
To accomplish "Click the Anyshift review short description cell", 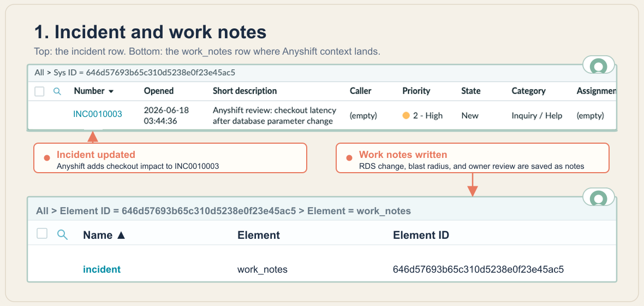I will pyautogui.click(x=275, y=116).
